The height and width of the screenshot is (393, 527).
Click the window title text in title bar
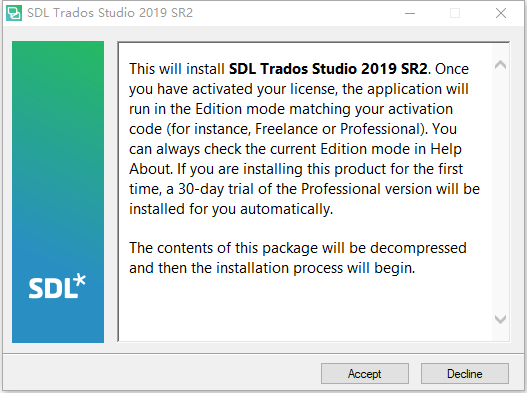[110, 13]
